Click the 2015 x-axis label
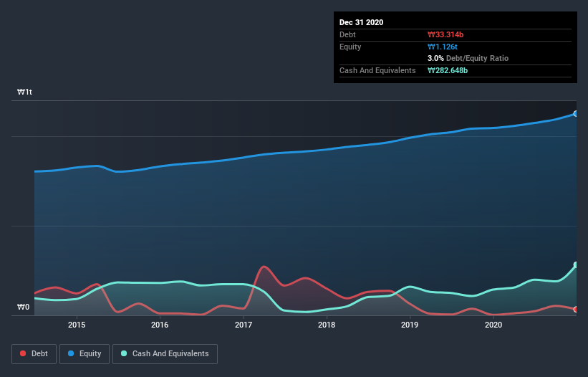This screenshot has width=588, height=377. click(x=77, y=325)
